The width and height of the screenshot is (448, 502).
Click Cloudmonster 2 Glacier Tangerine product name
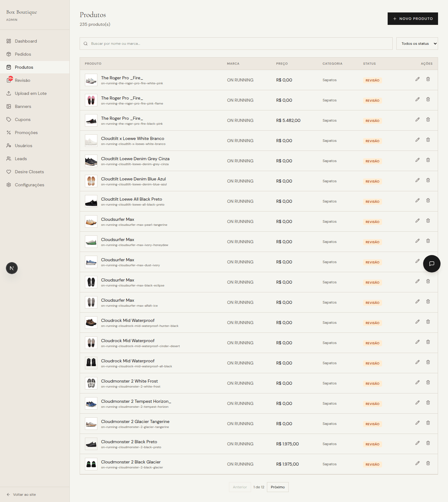click(x=135, y=421)
